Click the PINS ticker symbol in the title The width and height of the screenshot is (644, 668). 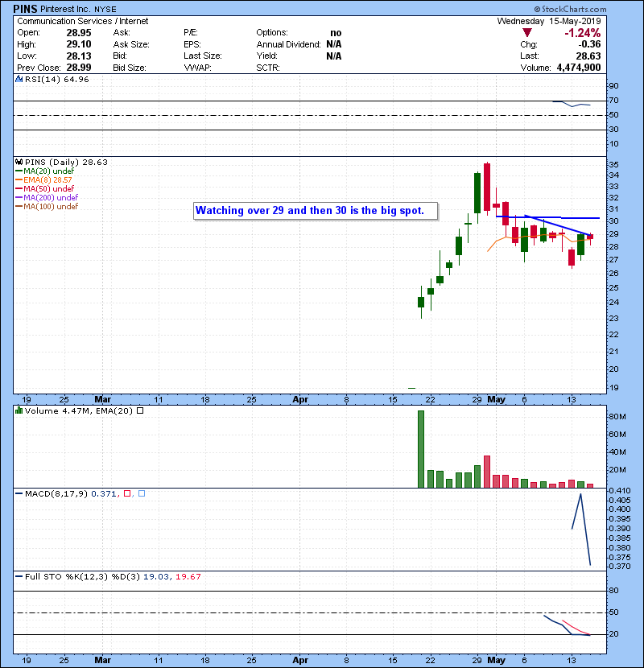[x=25, y=9]
